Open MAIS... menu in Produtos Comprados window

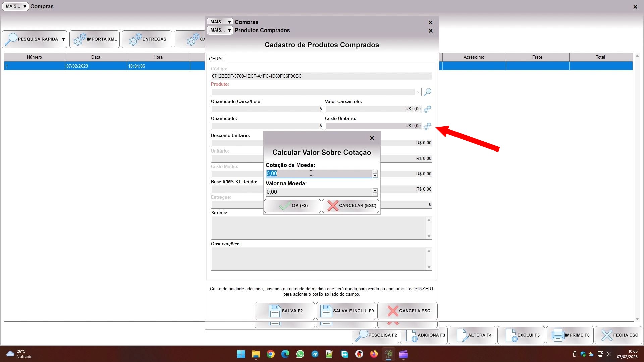[220, 30]
